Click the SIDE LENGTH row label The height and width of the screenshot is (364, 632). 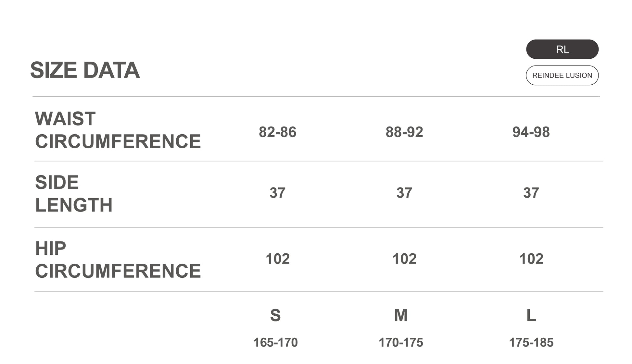tap(74, 194)
